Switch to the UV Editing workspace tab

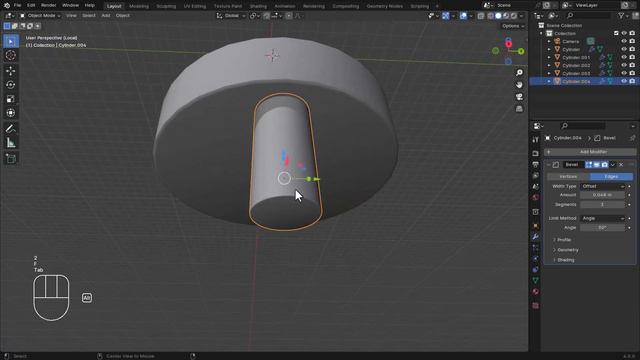tap(195, 6)
